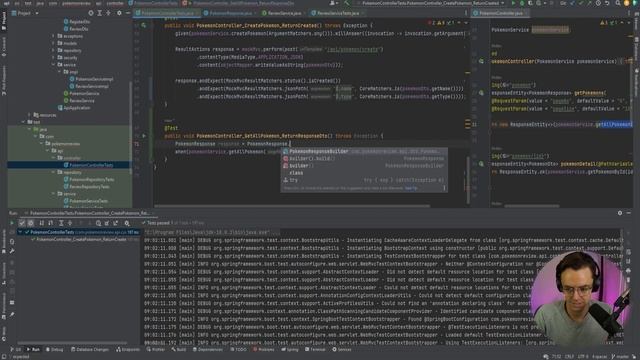Select PokemonController_CreatePokemon test result row
Image resolution: width=640 pixels, height=360 pixels.
pyautogui.click(x=78, y=240)
